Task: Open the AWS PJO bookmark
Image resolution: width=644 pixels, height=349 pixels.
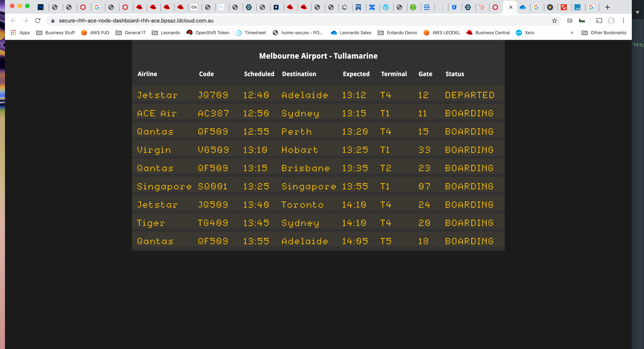Action: [95, 33]
